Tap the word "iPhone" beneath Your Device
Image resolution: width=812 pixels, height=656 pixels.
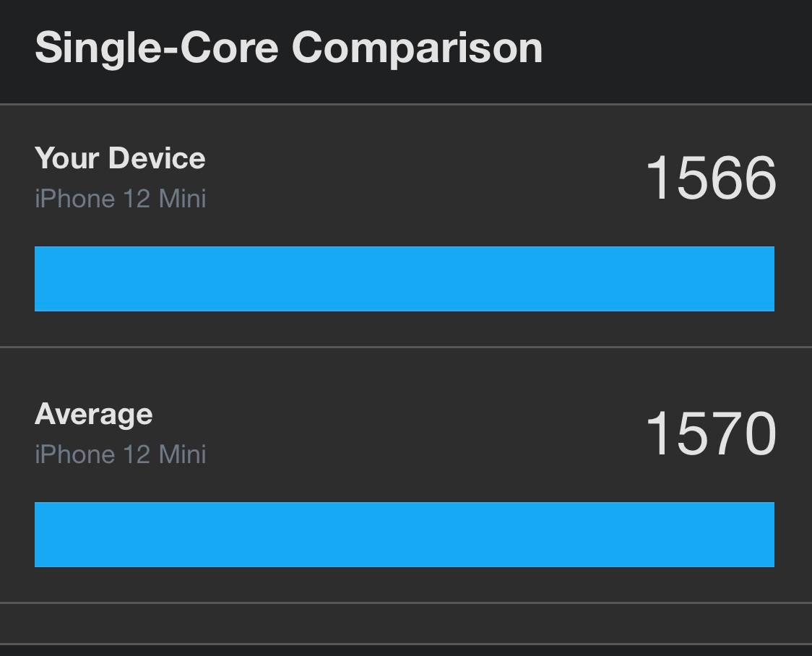pos(74,199)
